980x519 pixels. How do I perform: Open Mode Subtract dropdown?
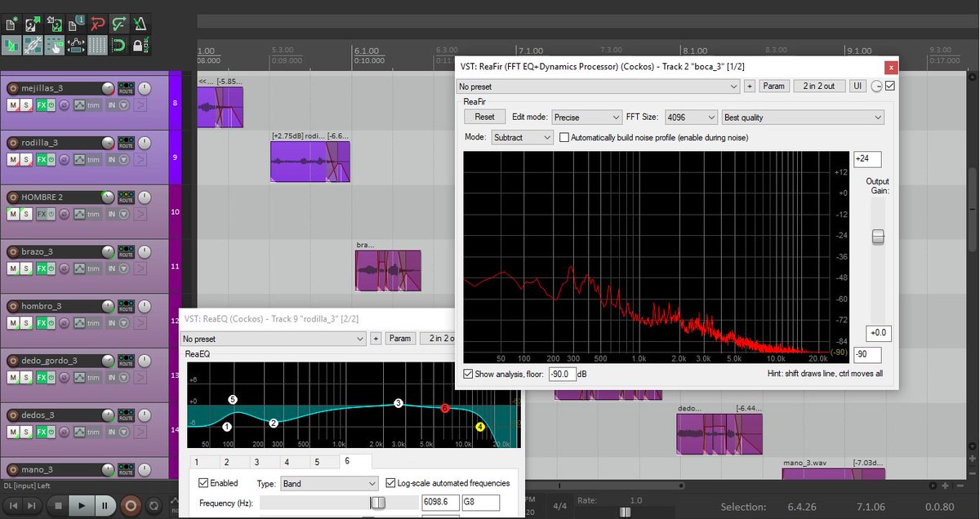[x=523, y=138]
